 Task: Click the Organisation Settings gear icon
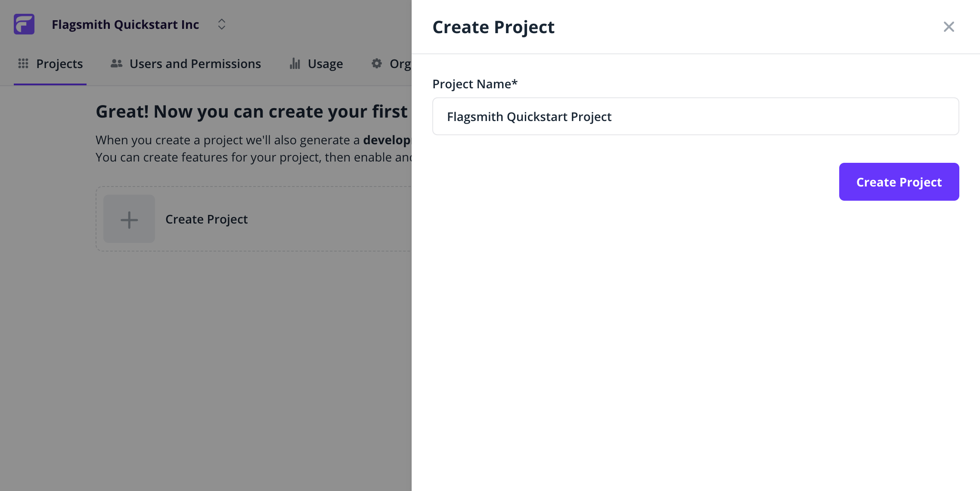pyautogui.click(x=377, y=63)
